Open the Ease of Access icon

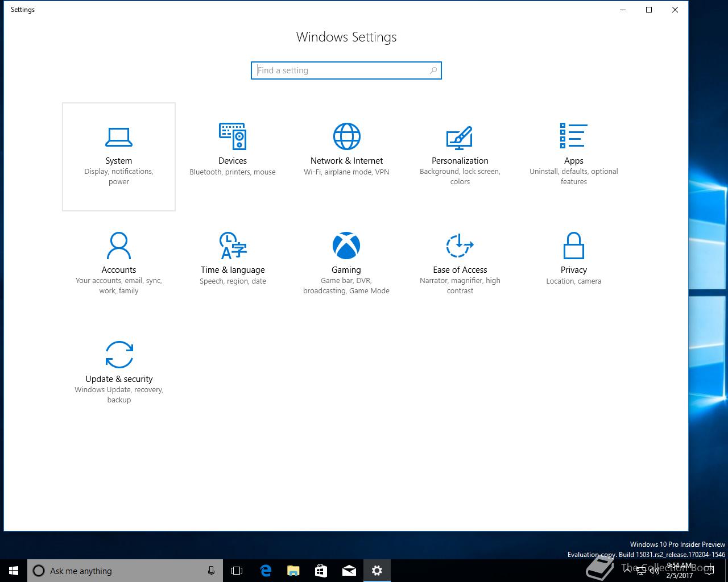coord(460,246)
